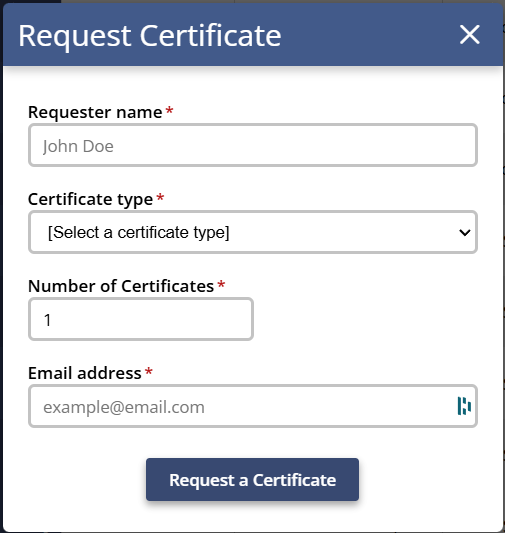Screen dimensions: 505x533
Task: Click the Dashlane autofill icon in email field
Action: pos(464,406)
